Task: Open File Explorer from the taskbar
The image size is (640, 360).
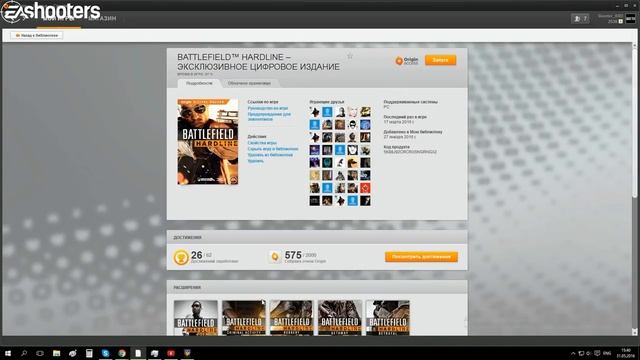Action: (56, 353)
